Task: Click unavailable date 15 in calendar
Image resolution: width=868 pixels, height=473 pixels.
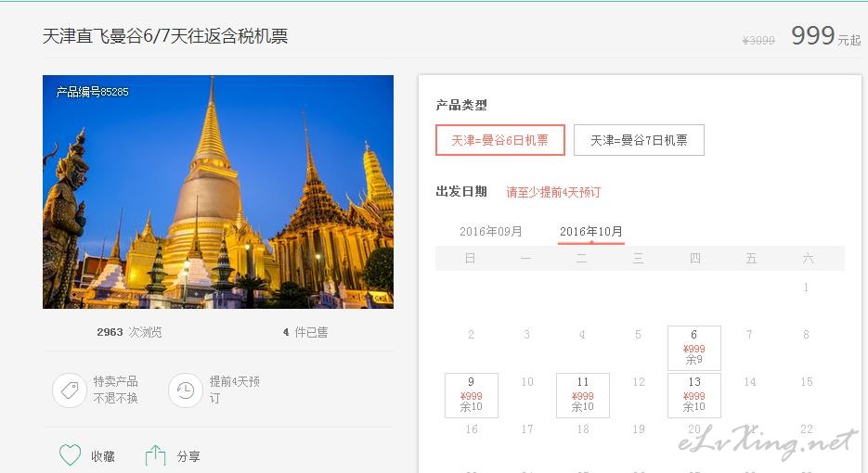Action: click(x=807, y=382)
